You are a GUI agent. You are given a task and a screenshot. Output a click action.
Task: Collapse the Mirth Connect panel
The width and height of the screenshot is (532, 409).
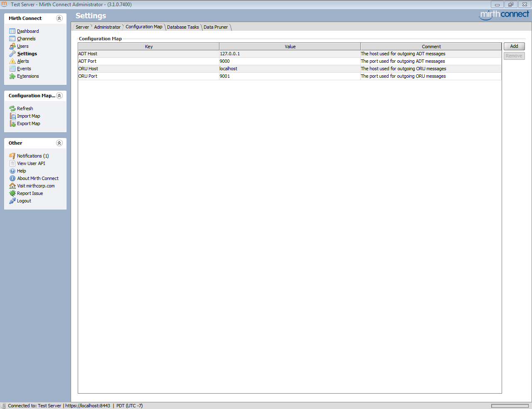click(x=59, y=18)
